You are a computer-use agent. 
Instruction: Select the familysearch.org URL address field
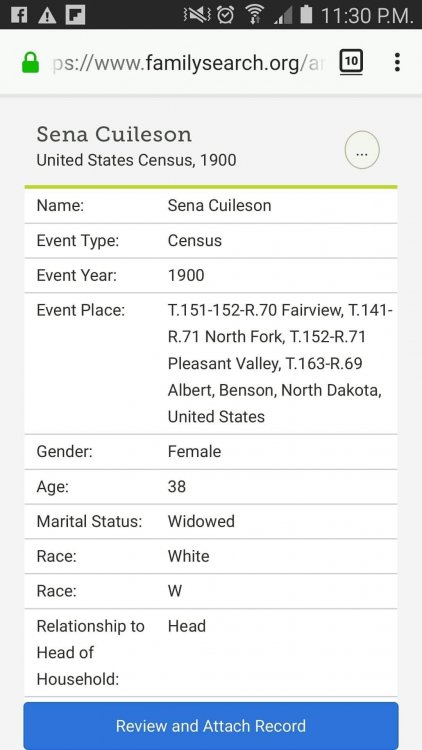click(188, 63)
